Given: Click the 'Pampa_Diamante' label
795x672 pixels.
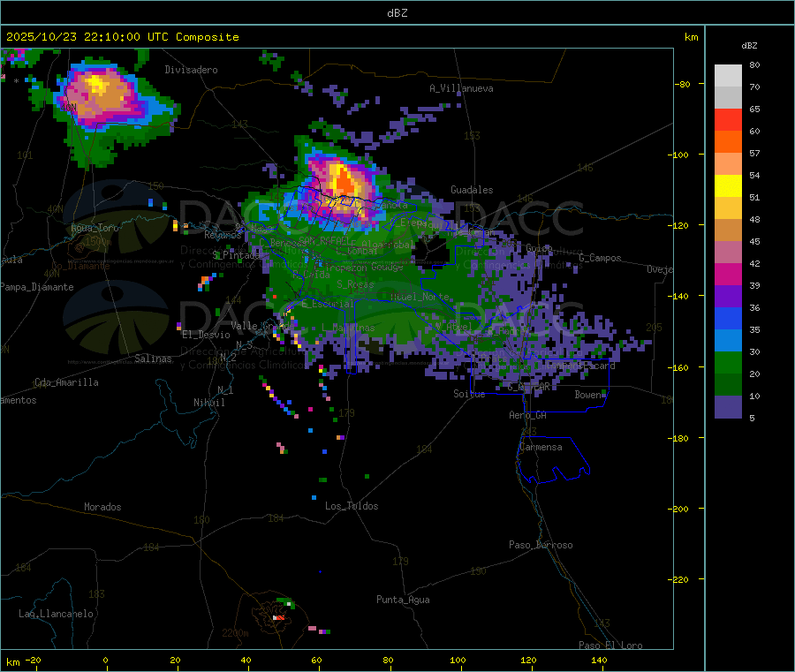Looking at the screenshot, I should pos(36,287).
